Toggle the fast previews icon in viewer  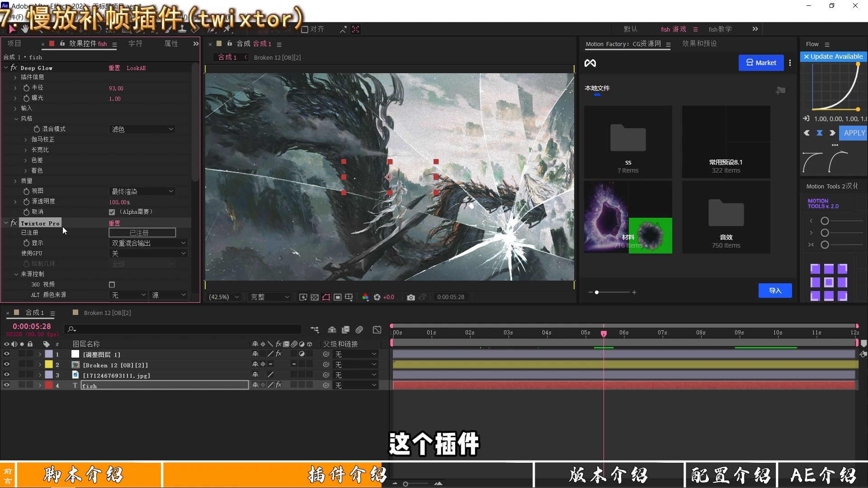pyautogui.click(x=303, y=297)
